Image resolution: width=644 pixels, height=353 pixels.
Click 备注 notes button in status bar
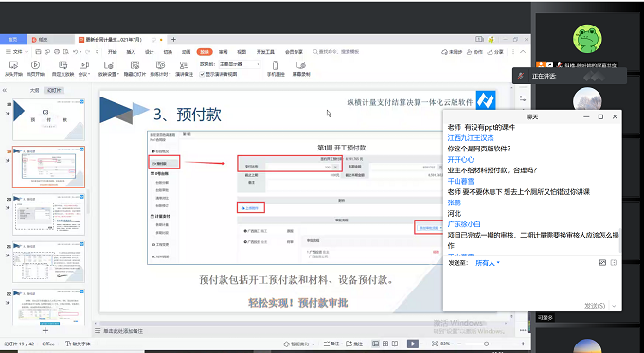pyautogui.click(x=331, y=344)
